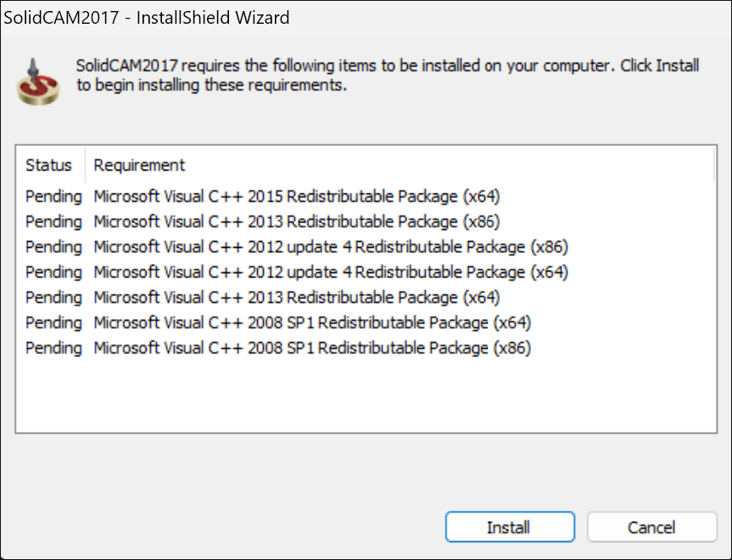Click Pending status of 2013 x86 package
Viewport: 732px width, 560px height.
[53, 221]
